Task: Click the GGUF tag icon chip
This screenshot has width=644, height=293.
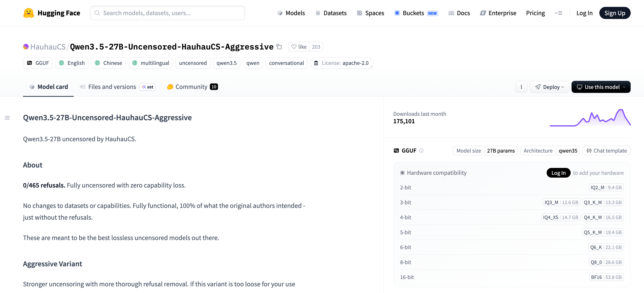Action: [38, 63]
